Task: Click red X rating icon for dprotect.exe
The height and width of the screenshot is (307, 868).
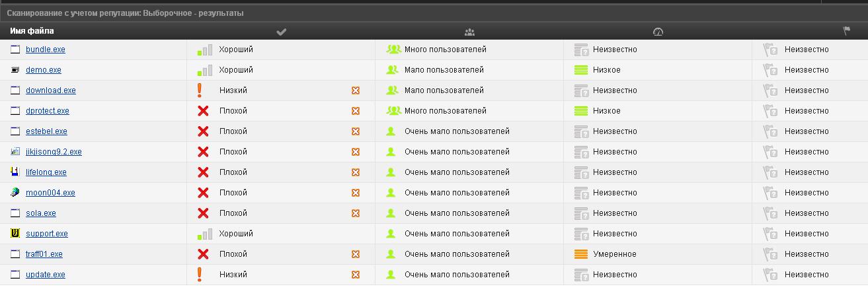Action: click(203, 111)
